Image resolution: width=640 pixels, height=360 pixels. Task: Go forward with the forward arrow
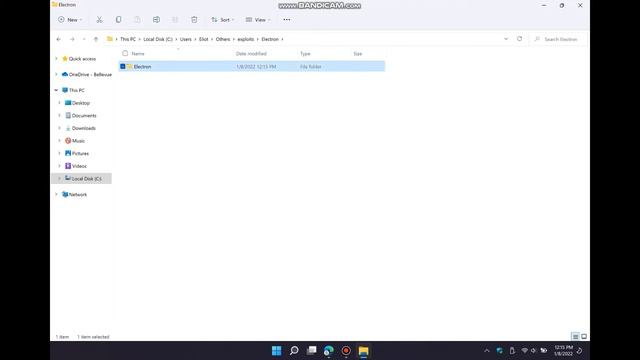point(72,39)
